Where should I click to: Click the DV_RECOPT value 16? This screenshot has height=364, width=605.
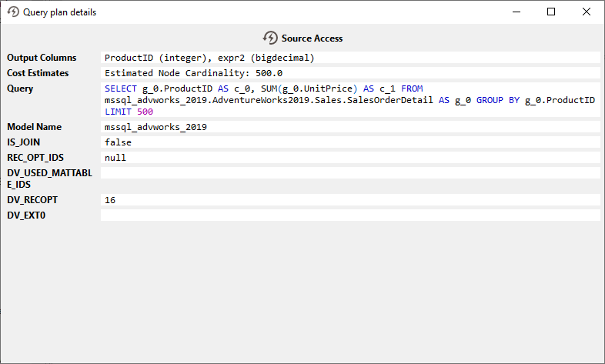pyautogui.click(x=110, y=200)
